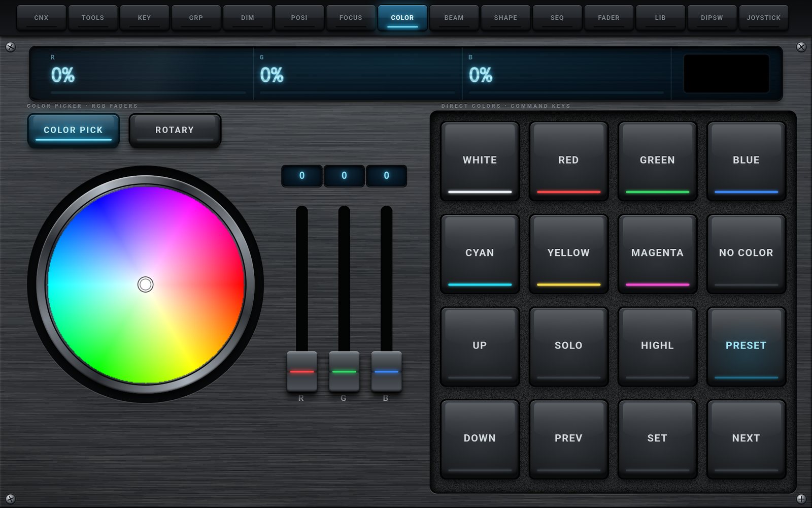Click the B value field above the blue fader
The image size is (812, 508).
coord(386,176)
